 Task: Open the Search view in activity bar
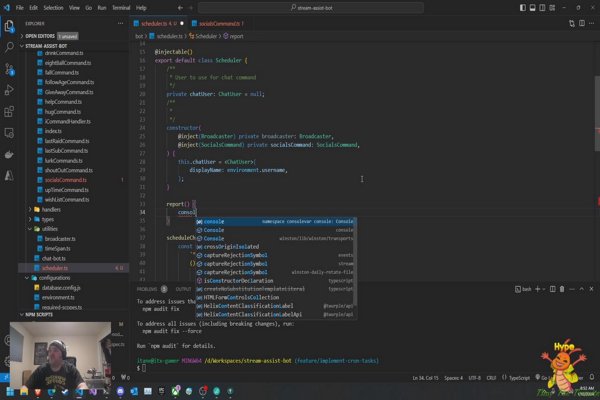[9, 47]
